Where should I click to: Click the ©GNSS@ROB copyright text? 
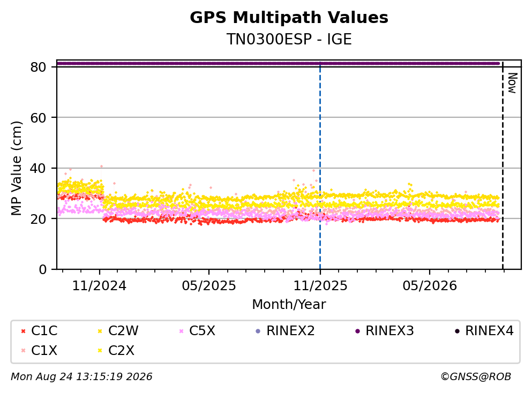pyautogui.click(x=476, y=377)
